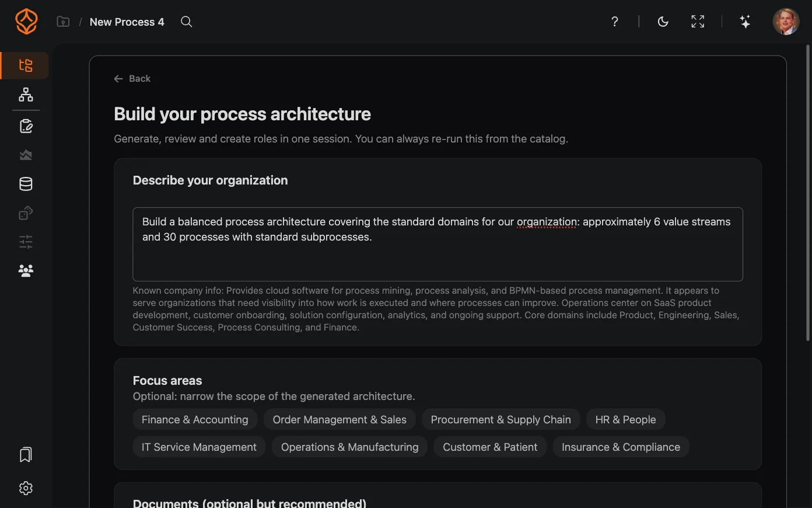Enter fullscreen with expand icon

click(x=698, y=22)
